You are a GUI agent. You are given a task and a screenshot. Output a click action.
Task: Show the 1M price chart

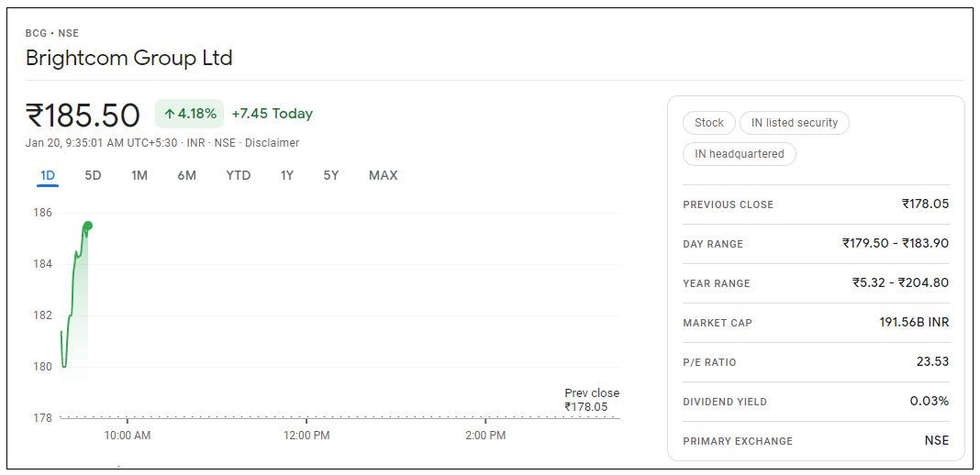point(139,175)
